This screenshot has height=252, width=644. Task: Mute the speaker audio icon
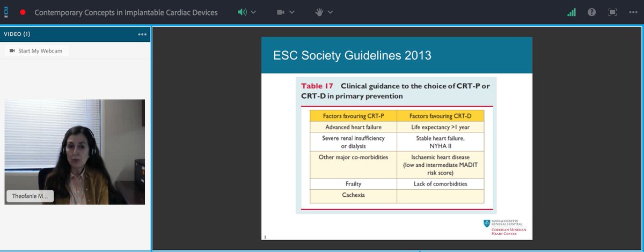(x=243, y=12)
